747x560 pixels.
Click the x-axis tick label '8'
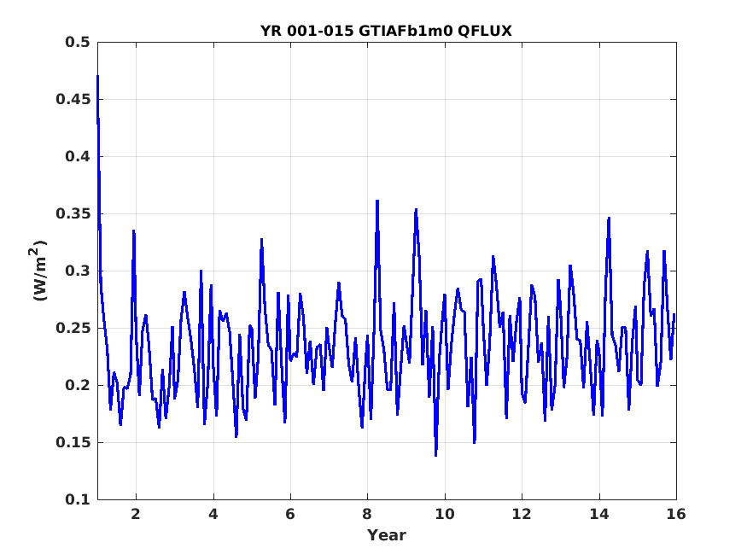tap(367, 514)
